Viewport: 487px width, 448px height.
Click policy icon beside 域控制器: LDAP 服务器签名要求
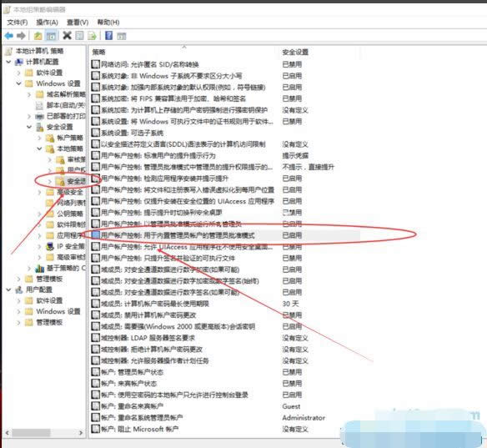coord(96,338)
